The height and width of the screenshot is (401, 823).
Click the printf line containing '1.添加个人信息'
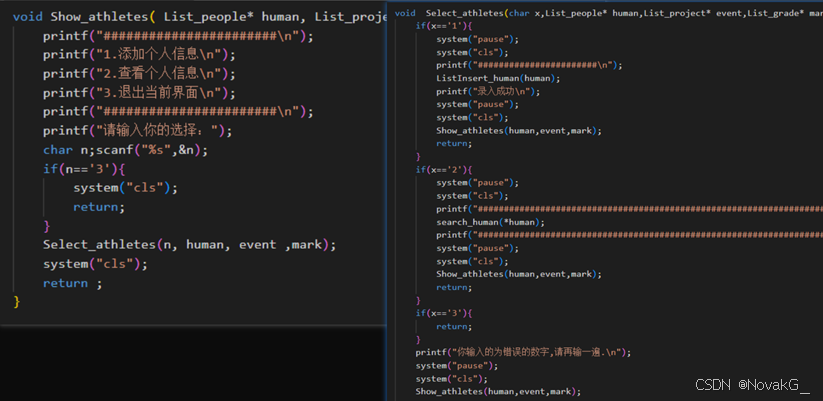click(140, 55)
